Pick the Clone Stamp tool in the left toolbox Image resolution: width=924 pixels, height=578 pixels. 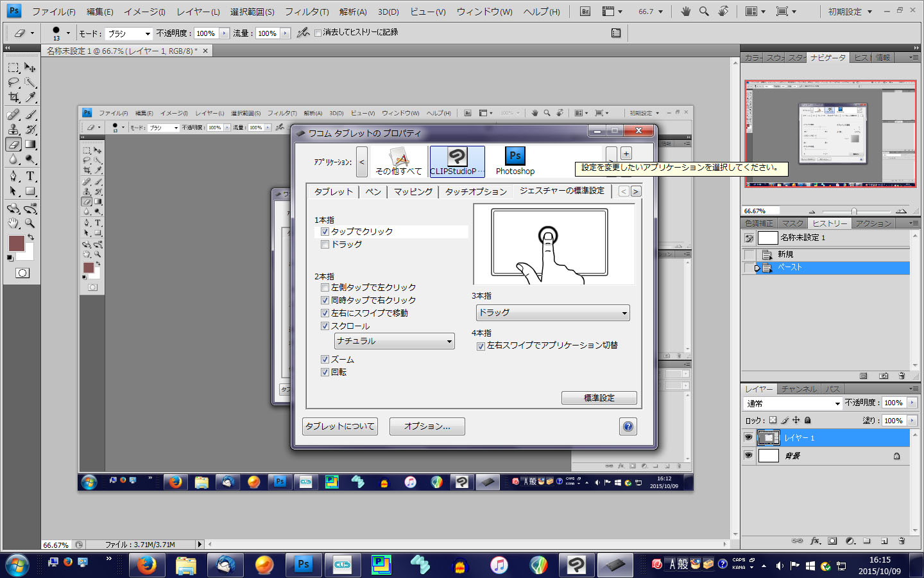click(x=13, y=130)
